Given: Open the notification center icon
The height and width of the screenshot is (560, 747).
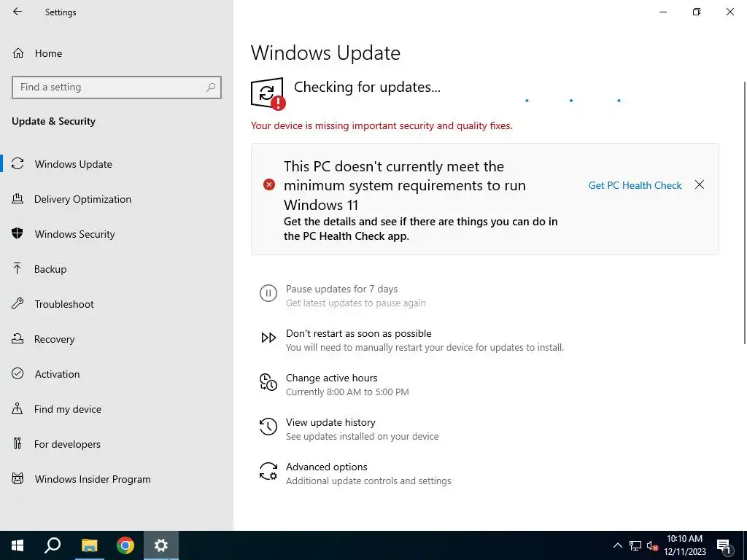Looking at the screenshot, I should point(724,546).
